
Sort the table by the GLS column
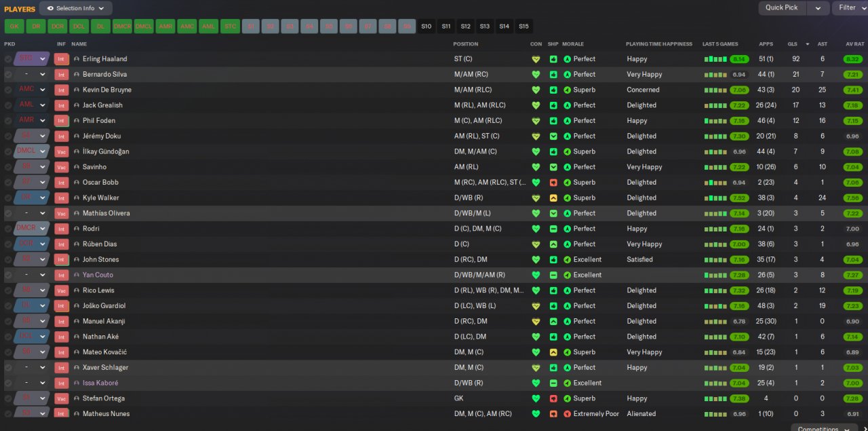[x=792, y=44]
